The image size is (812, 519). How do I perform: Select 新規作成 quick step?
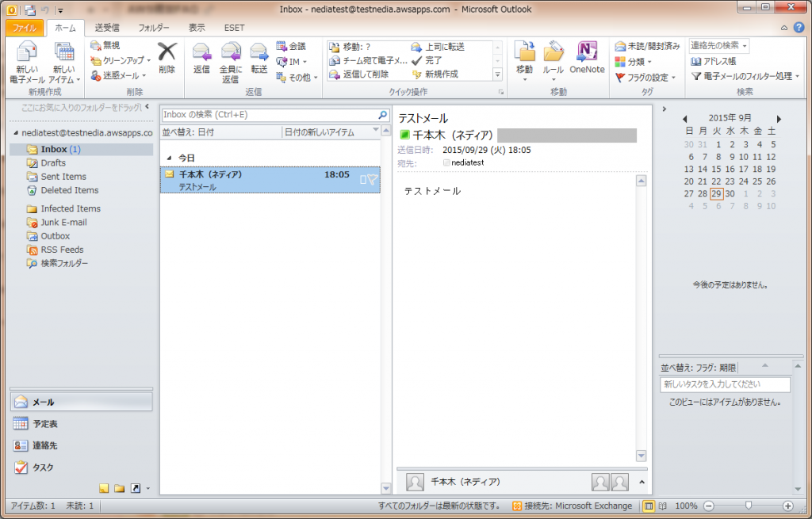[x=435, y=74]
